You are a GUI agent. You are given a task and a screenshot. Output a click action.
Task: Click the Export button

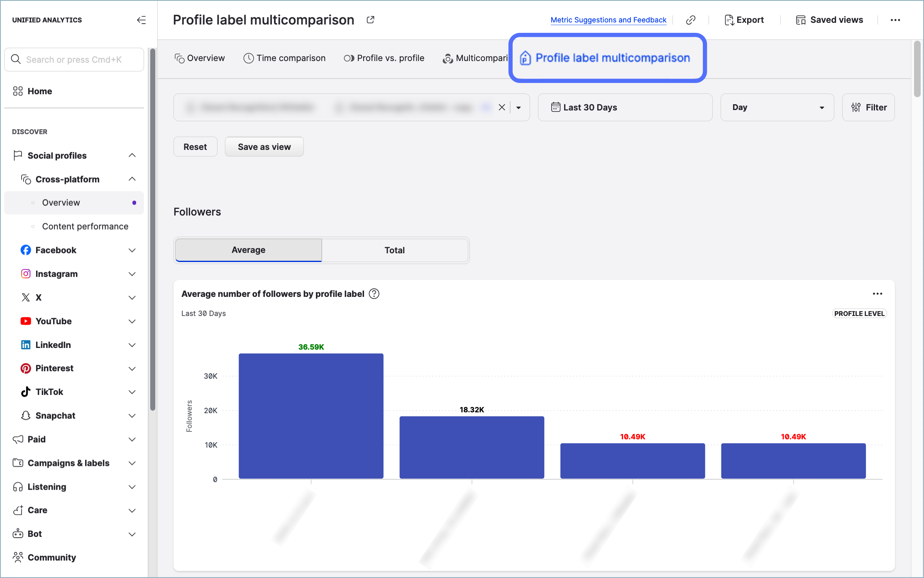tap(744, 20)
